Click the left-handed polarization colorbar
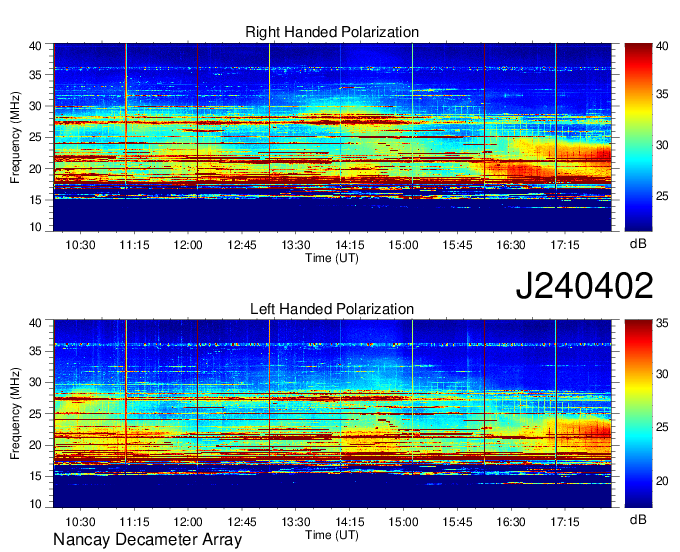Screen dimensions: 680x552 point(638,414)
